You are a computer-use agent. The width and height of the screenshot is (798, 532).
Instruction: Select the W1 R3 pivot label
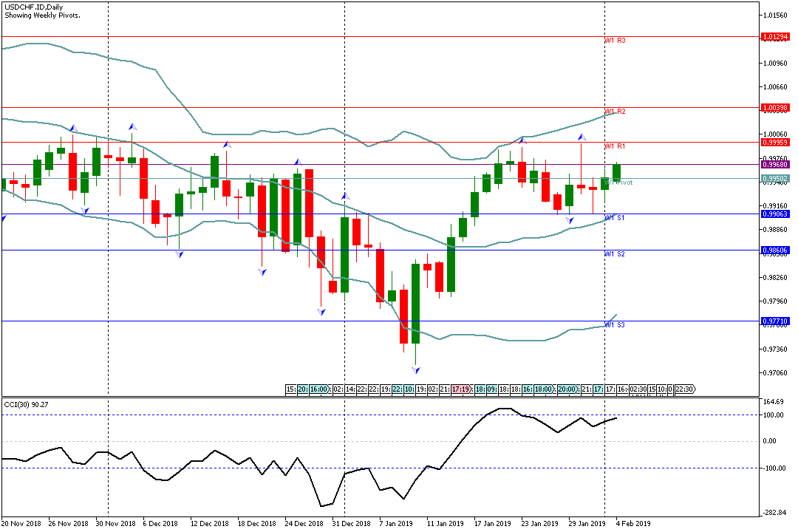click(615, 40)
